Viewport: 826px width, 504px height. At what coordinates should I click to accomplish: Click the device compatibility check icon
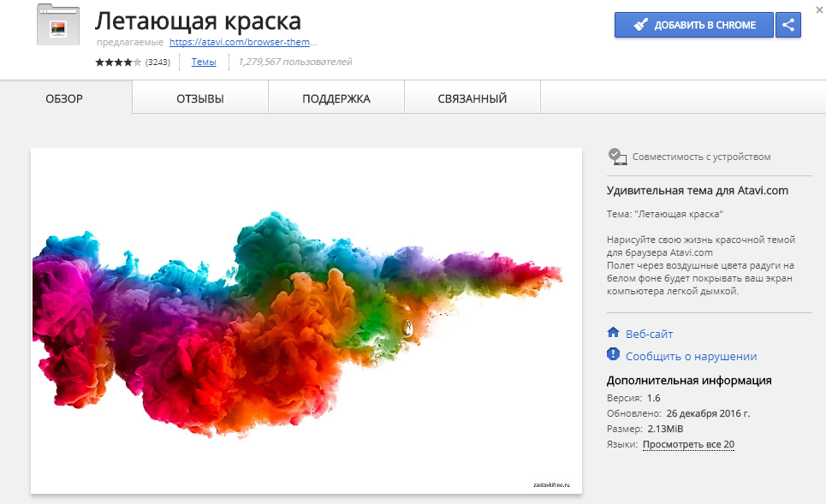pyautogui.click(x=617, y=156)
